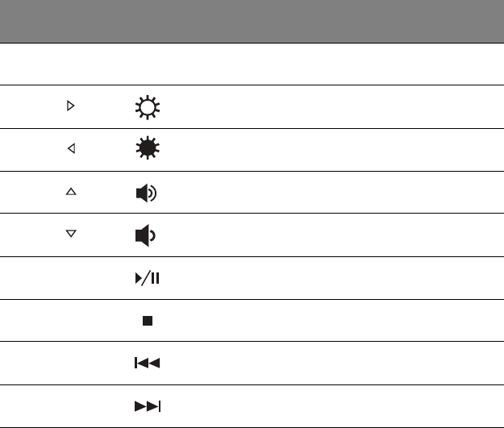Screen dimensions: 504x428
Task: Click the left-pointing arrow triangle
Action: [x=70, y=149]
